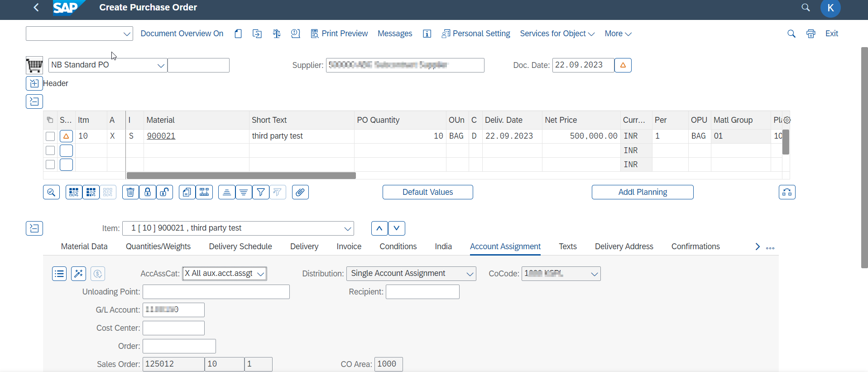The width and height of the screenshot is (868, 372).
Task: Click the lock item icon
Action: tap(148, 192)
